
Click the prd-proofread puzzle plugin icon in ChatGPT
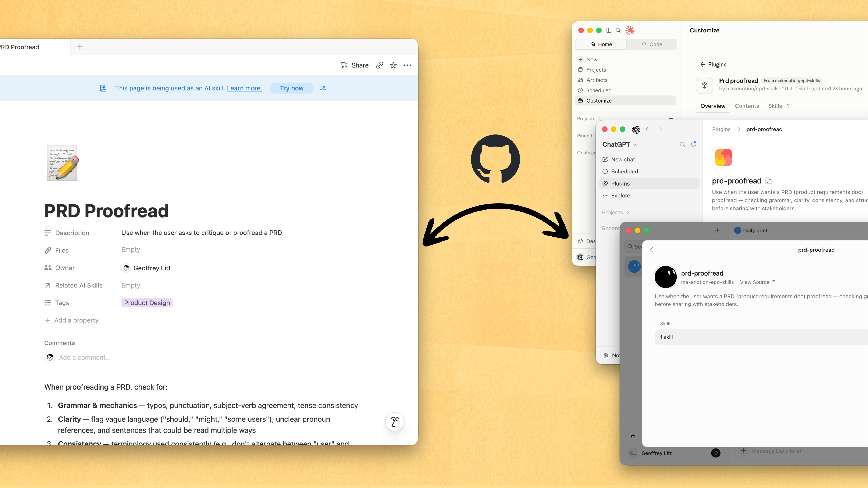tap(723, 157)
